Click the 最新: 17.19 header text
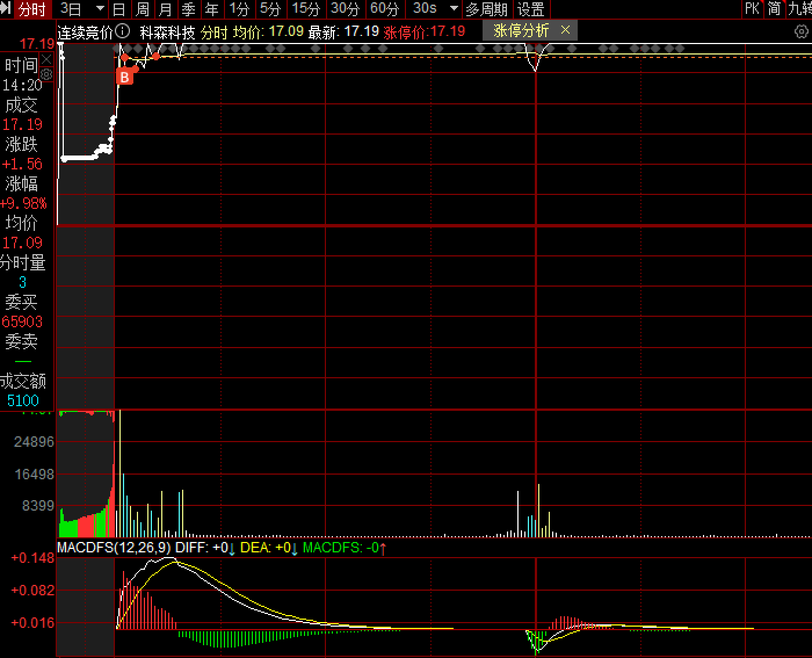 pos(343,31)
